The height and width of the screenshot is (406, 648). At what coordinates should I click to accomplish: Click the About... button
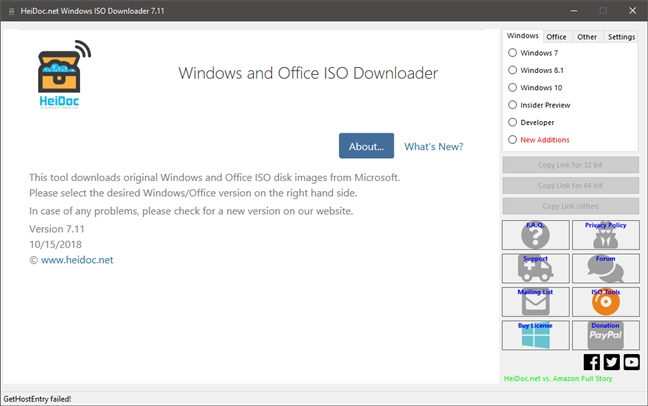pyautogui.click(x=366, y=146)
